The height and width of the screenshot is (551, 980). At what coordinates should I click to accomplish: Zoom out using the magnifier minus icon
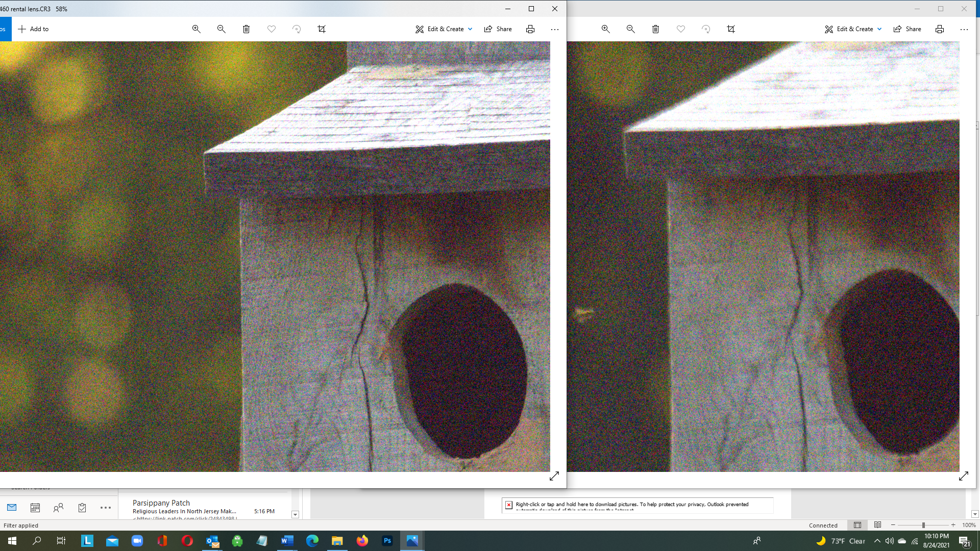(x=221, y=29)
